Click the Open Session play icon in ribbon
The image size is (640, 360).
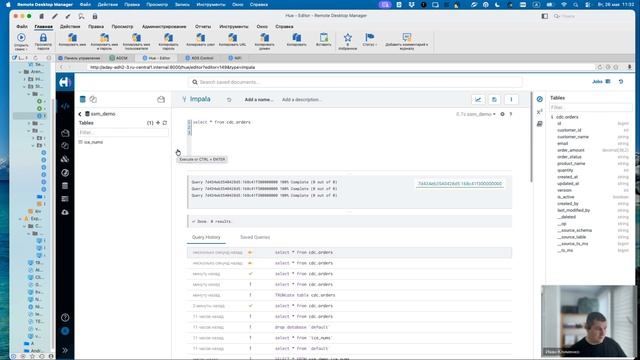coord(21,38)
